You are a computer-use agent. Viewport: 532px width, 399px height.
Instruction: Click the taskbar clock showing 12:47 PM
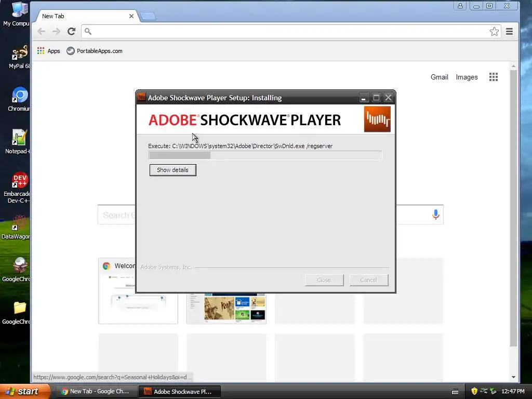(x=513, y=392)
